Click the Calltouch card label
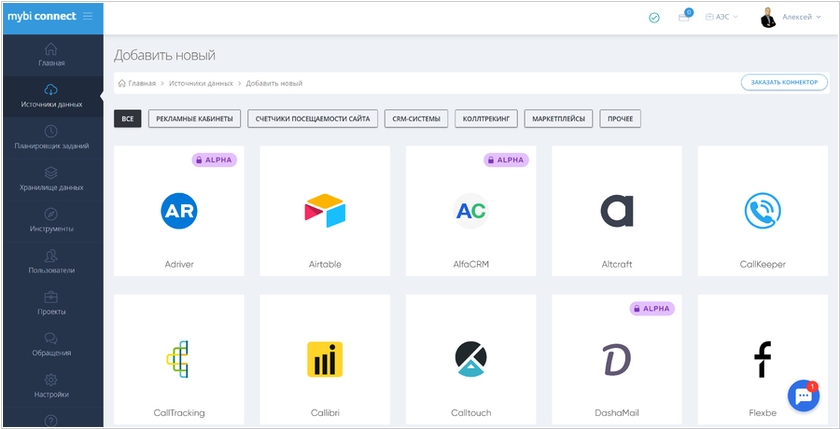Viewport: 840px width, 429px height. (x=471, y=413)
